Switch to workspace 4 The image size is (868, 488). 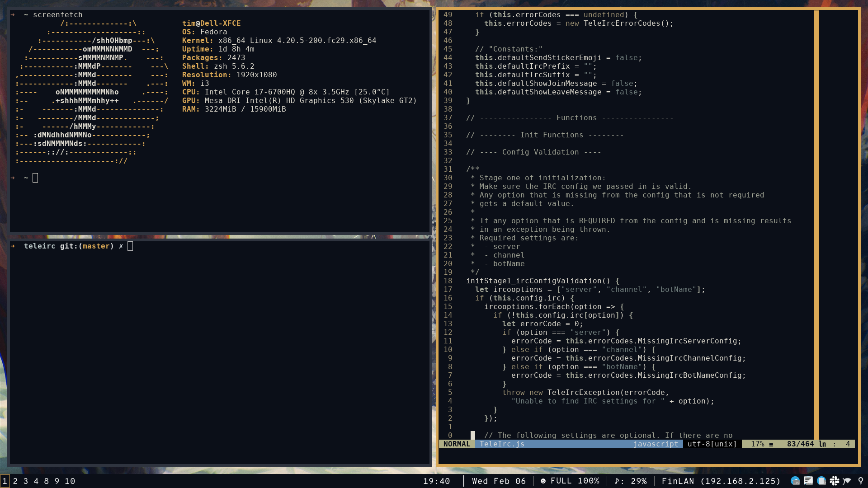36,481
